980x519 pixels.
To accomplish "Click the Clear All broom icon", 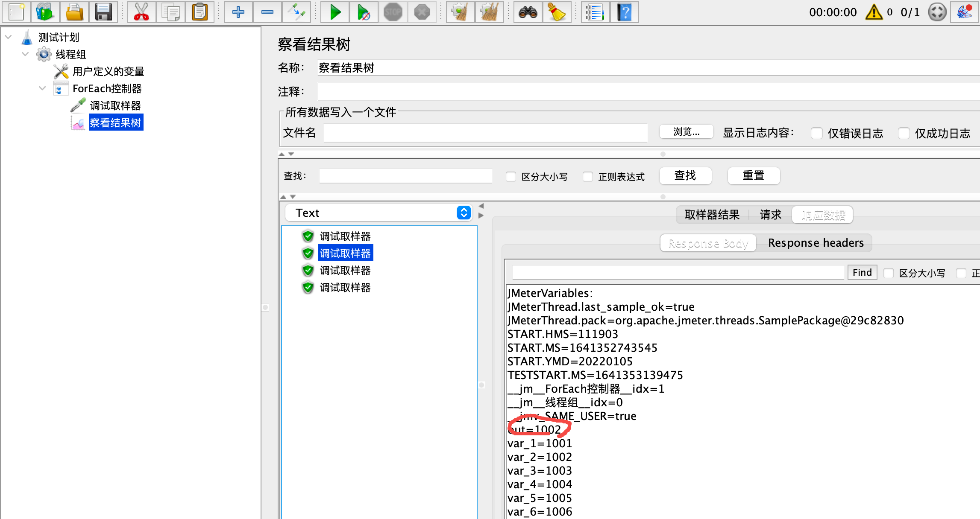I will coord(489,12).
